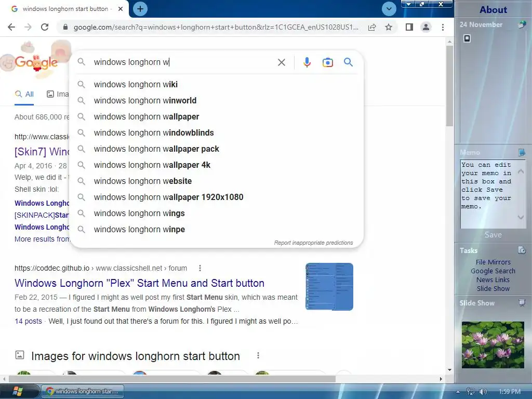Toggle the browser side panel
The image size is (532, 399).
click(409, 27)
